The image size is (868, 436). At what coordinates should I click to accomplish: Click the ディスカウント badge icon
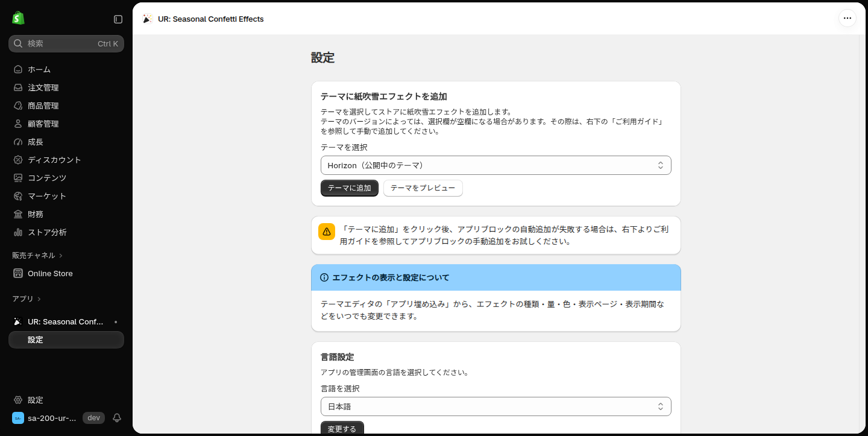point(18,160)
